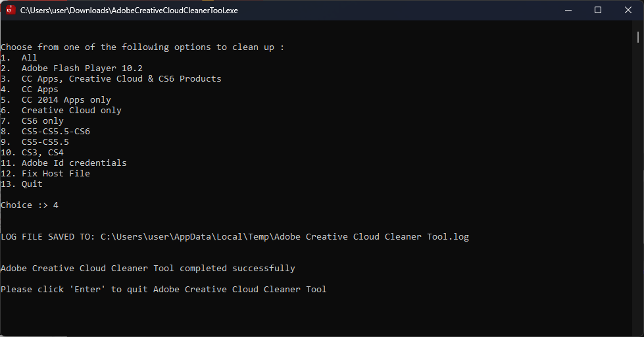Click the 'Choice :> 4' prompt line
644x337 pixels.
click(30, 205)
